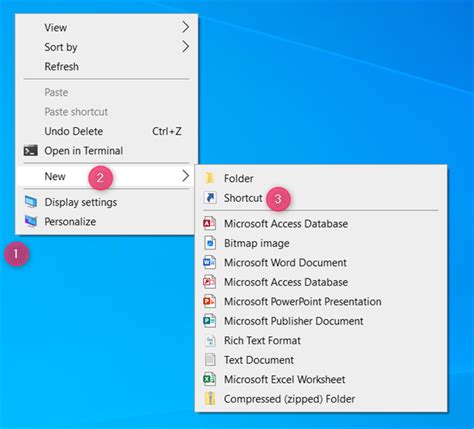The width and height of the screenshot is (474, 429).
Task: Click the Microsoft Word Document icon
Action: click(209, 262)
